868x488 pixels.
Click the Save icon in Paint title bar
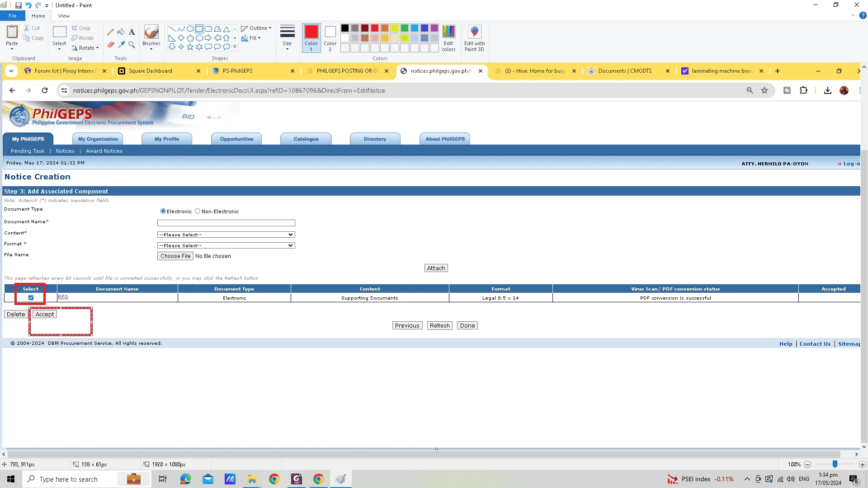click(19, 5)
